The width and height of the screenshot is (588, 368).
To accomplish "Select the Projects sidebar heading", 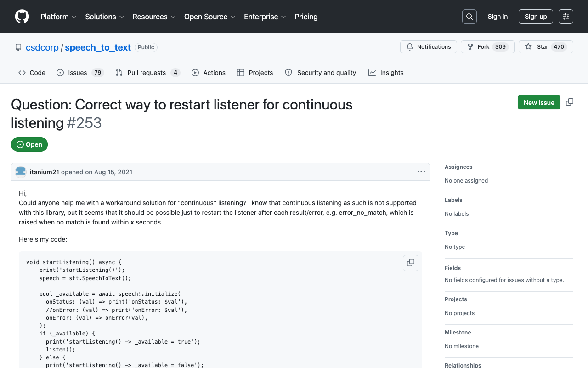I will (456, 299).
